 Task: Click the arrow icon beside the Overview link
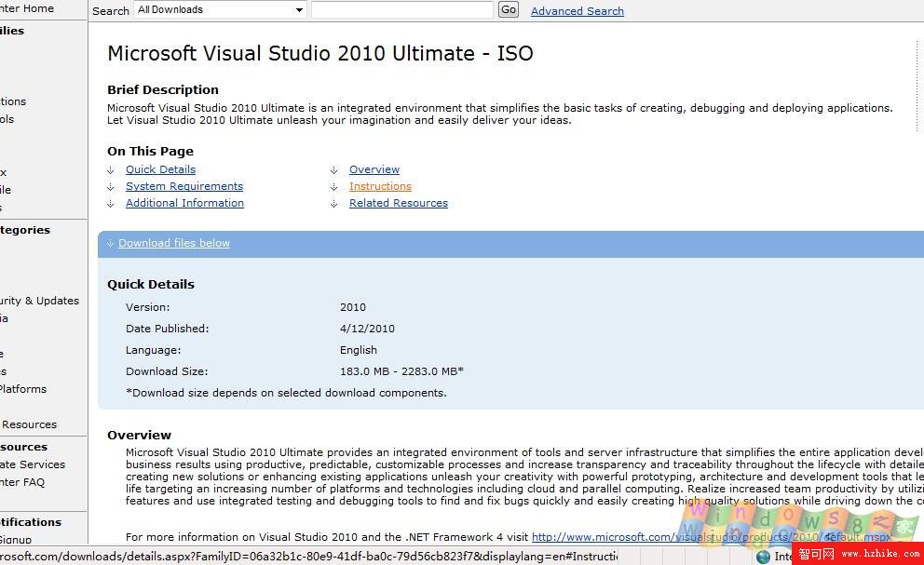point(334,170)
